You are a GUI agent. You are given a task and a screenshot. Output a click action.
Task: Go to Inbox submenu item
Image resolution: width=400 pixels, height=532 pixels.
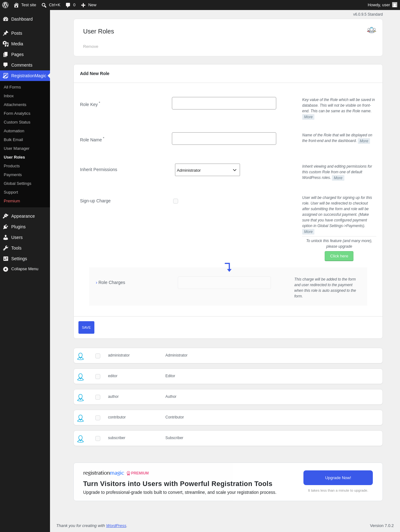tap(9, 96)
